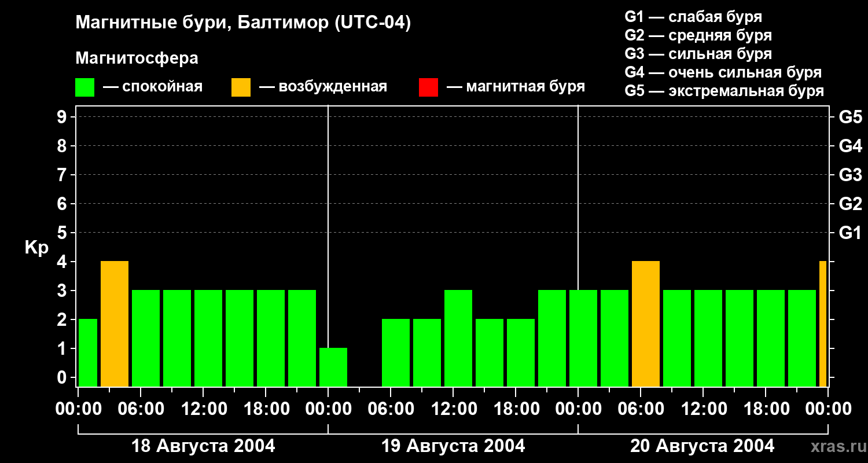Click the 'G1 — слабая буря' description
868x463 pixels.
point(693,17)
